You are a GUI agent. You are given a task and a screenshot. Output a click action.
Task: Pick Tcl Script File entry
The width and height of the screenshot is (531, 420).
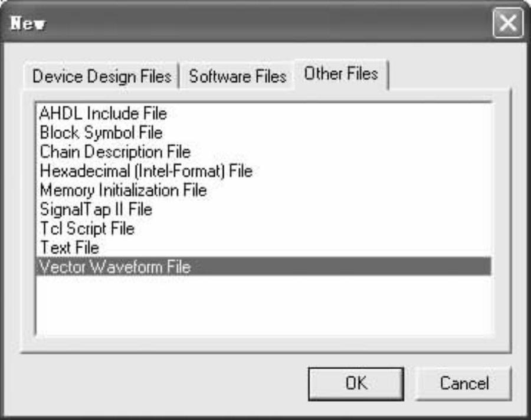[x=87, y=228]
